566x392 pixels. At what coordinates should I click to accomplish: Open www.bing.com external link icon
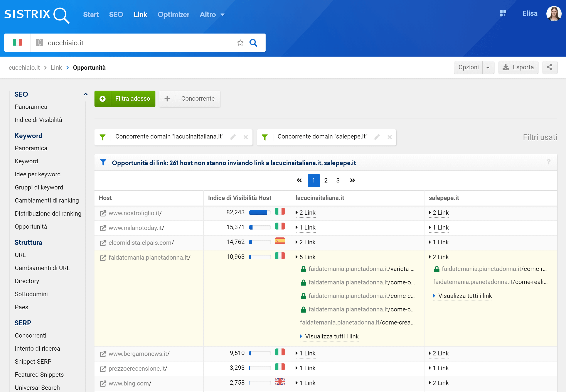(103, 384)
